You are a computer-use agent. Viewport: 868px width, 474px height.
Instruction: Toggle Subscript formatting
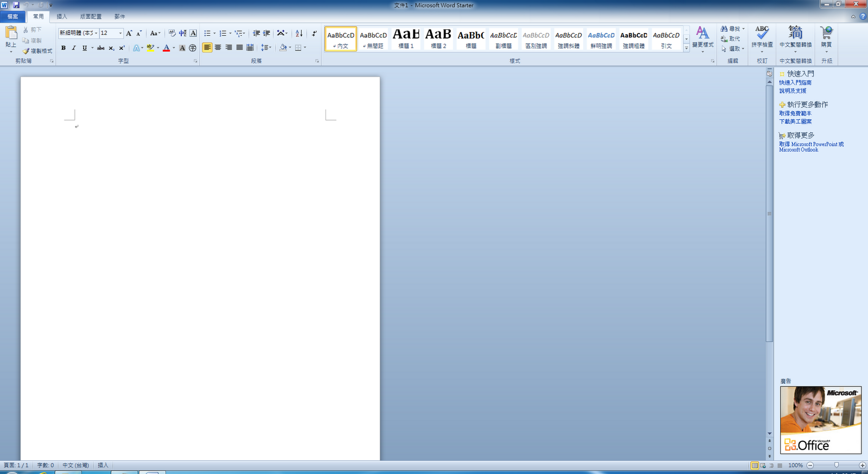[111, 48]
